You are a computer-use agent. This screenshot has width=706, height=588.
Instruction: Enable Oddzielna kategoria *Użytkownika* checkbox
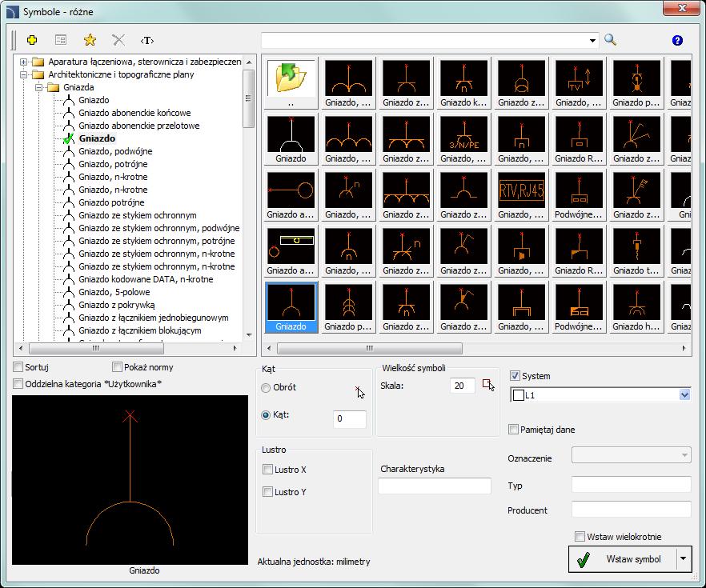pyautogui.click(x=18, y=384)
